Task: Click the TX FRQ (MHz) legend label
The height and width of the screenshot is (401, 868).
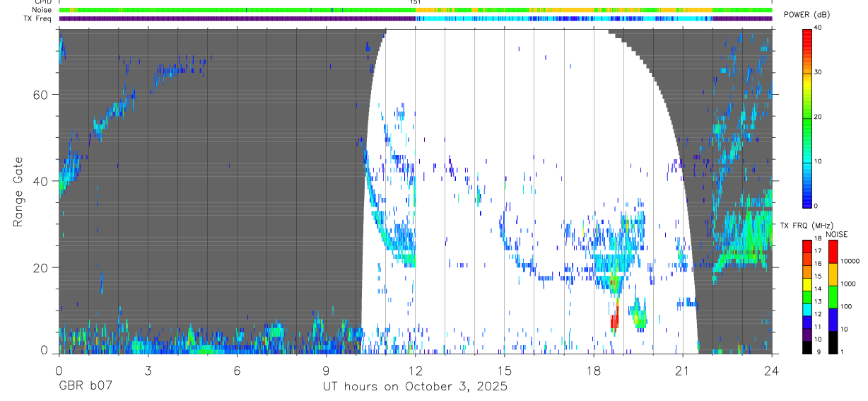Action: (805, 225)
